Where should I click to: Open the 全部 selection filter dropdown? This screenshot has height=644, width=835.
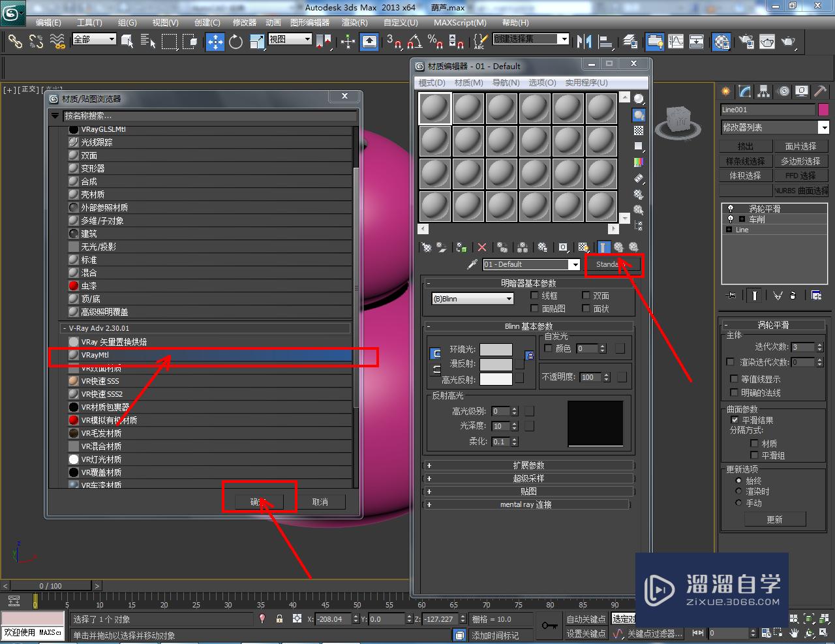(95, 39)
